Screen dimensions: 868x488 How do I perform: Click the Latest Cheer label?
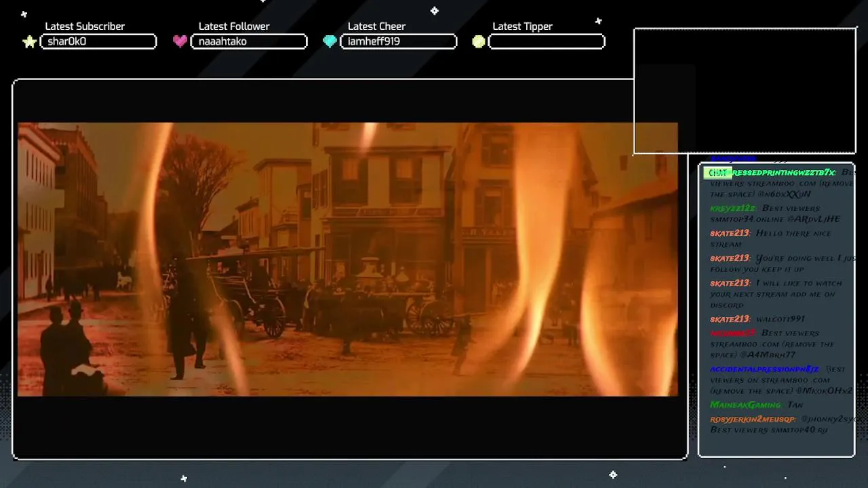(376, 26)
